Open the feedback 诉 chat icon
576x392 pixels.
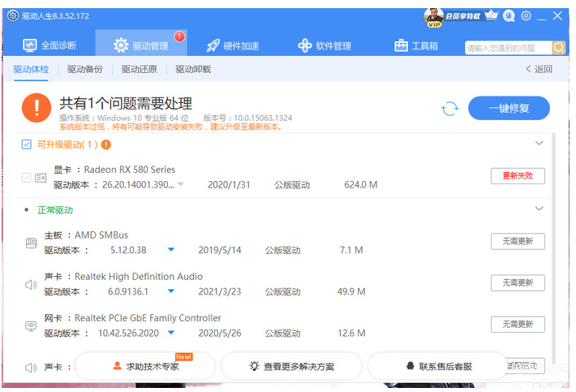(509, 15)
